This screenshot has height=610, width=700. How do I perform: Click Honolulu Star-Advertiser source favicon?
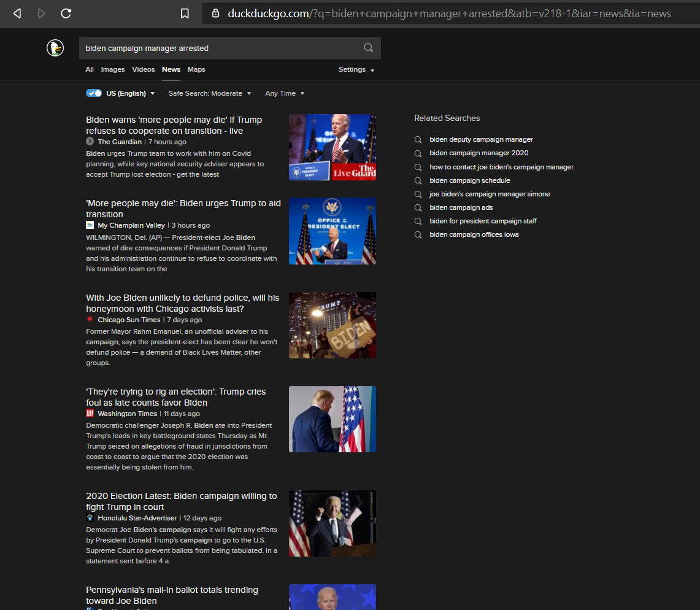(x=90, y=518)
